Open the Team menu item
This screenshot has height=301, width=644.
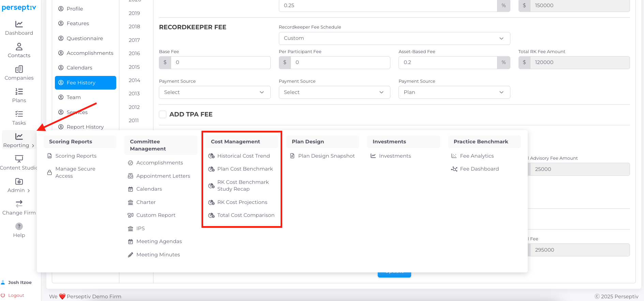click(85, 97)
